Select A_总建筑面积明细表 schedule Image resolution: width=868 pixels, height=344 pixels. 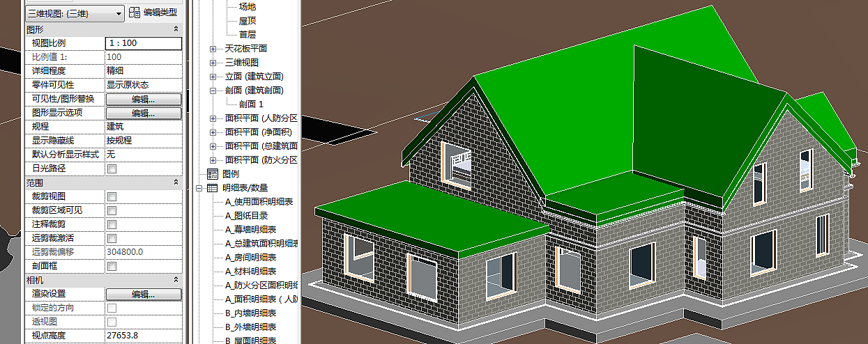click(x=261, y=244)
